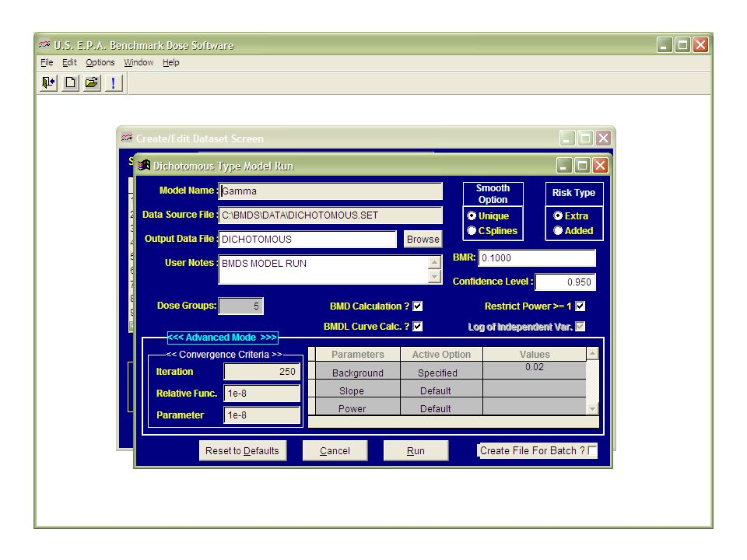The width and height of the screenshot is (747, 560).
Task: Open the File menu
Action: coord(47,62)
